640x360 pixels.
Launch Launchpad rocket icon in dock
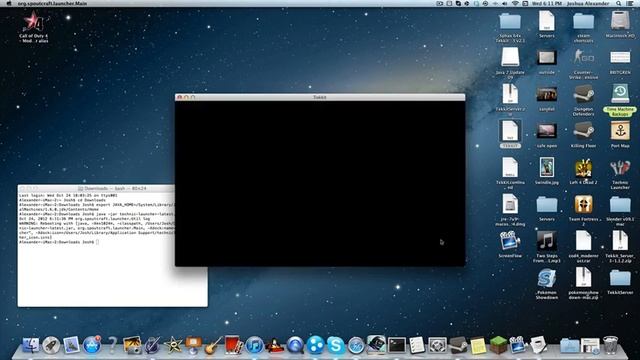coord(51,345)
